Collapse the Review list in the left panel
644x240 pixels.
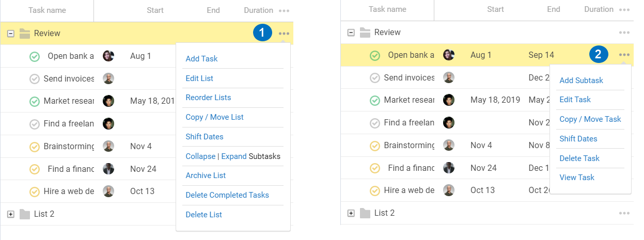(x=10, y=34)
